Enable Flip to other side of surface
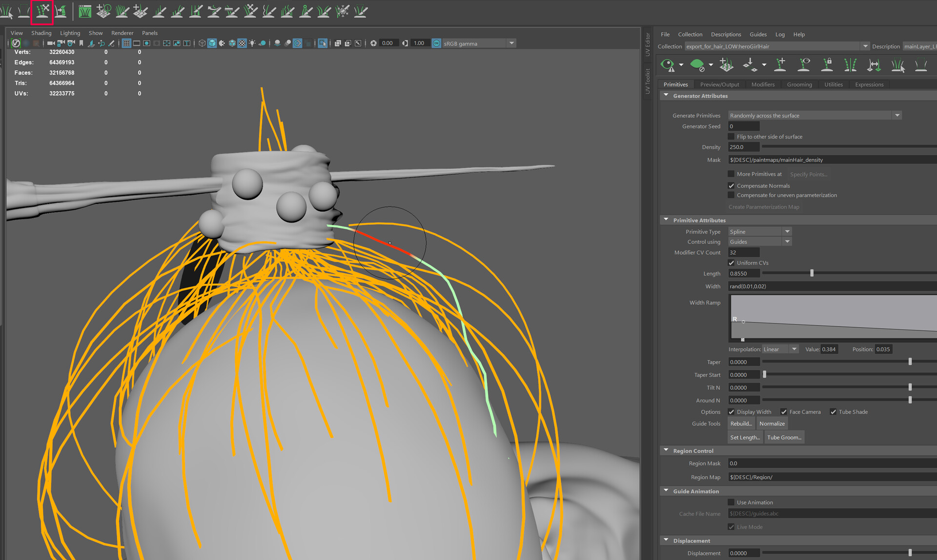Viewport: 937px width, 560px height. click(731, 137)
